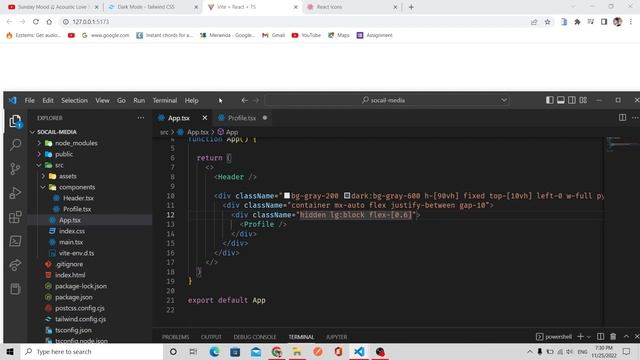Expand the public folder
The width and height of the screenshot is (640, 360).
[39, 154]
